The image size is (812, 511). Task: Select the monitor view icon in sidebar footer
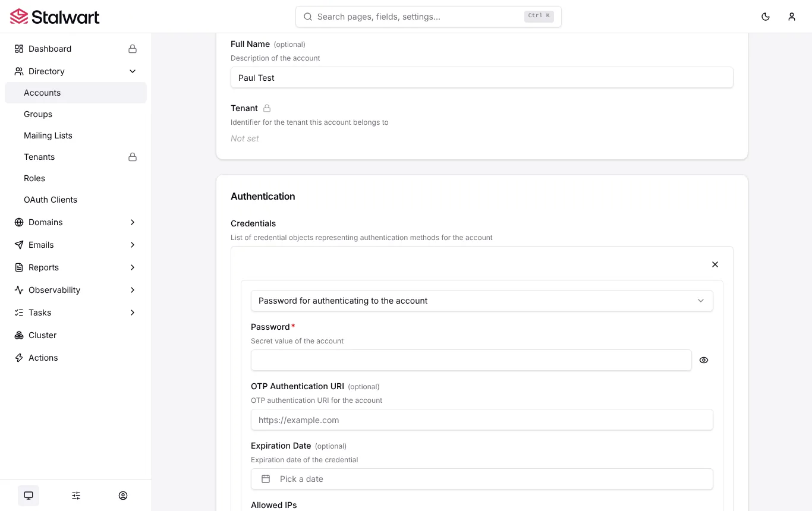29,496
